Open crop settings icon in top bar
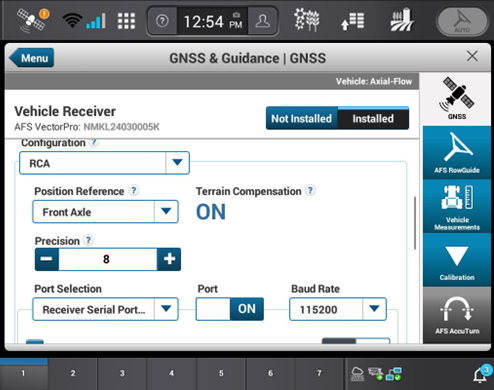 tap(306, 20)
